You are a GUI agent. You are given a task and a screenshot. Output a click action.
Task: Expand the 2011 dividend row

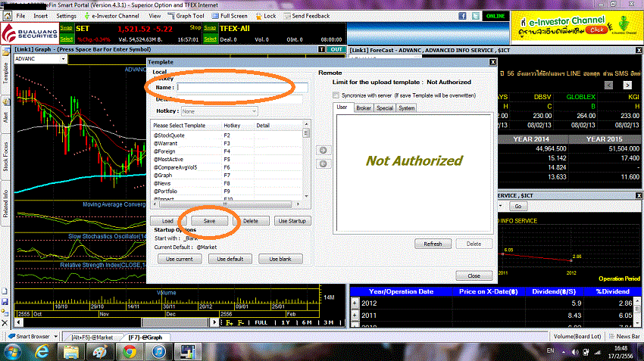(x=355, y=316)
